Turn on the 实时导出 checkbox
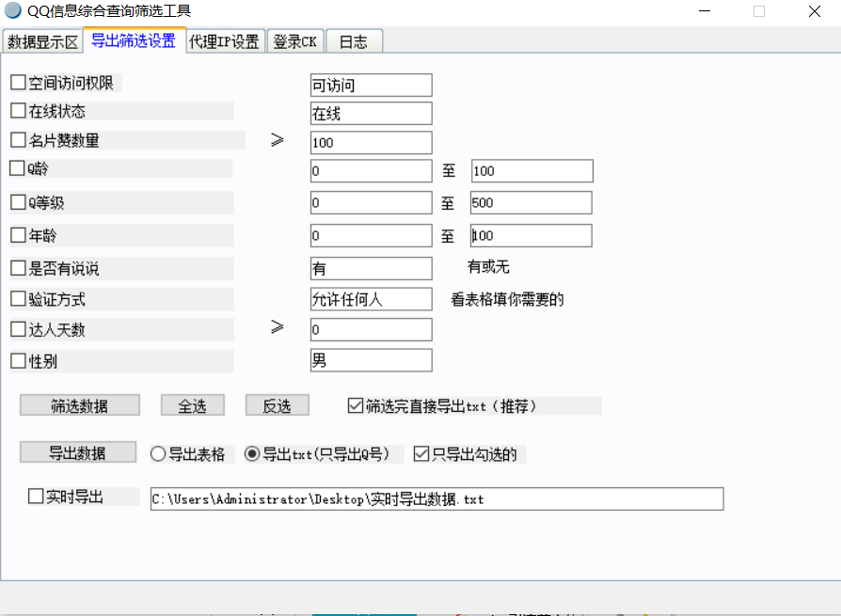Viewport: 841px width, 616px height. tap(36, 498)
